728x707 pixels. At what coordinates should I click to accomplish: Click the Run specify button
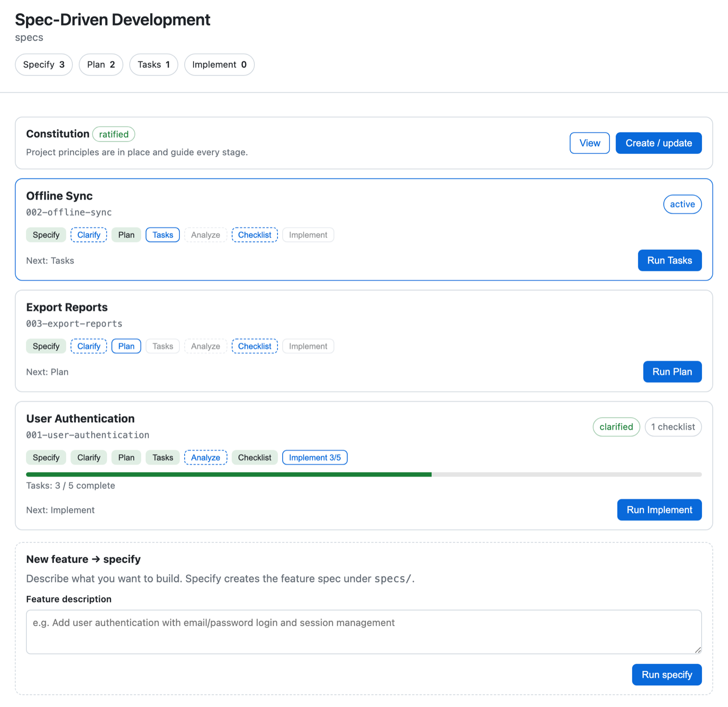pos(667,675)
